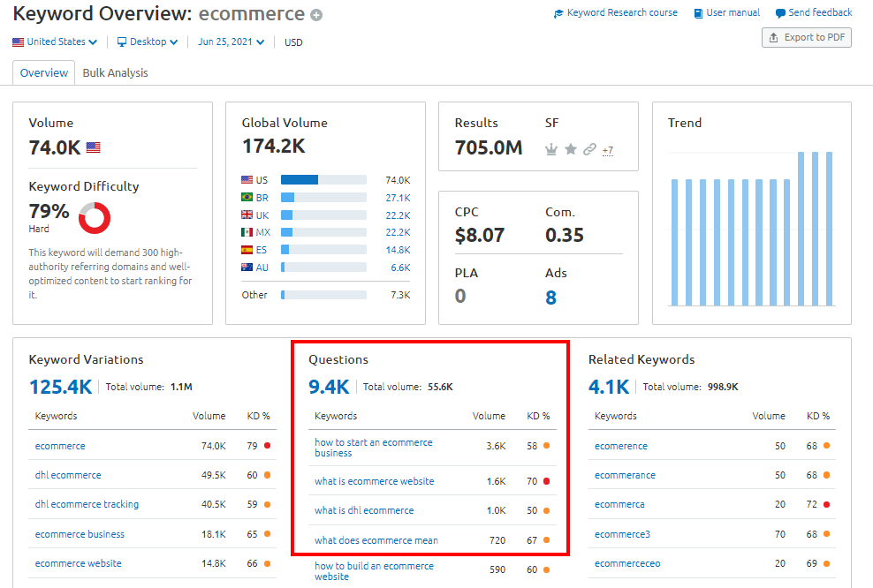
Task: Click the plus icon beside ecommerce keyword
Action: [316, 15]
